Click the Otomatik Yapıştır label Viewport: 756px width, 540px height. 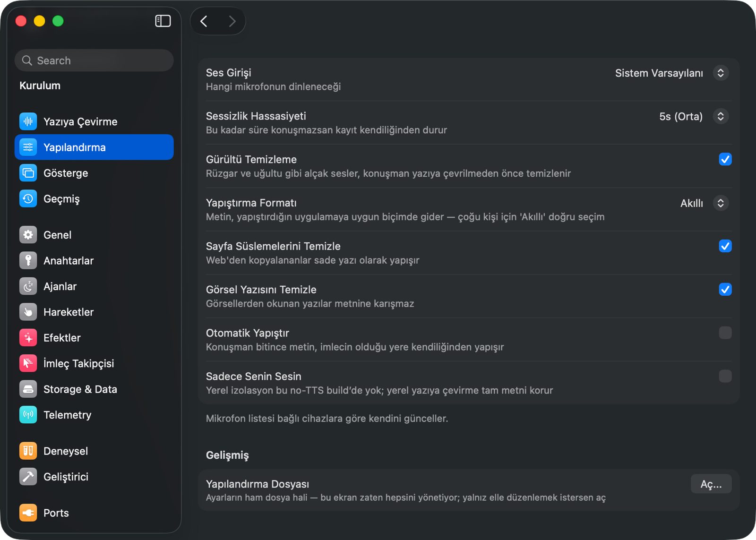point(248,333)
